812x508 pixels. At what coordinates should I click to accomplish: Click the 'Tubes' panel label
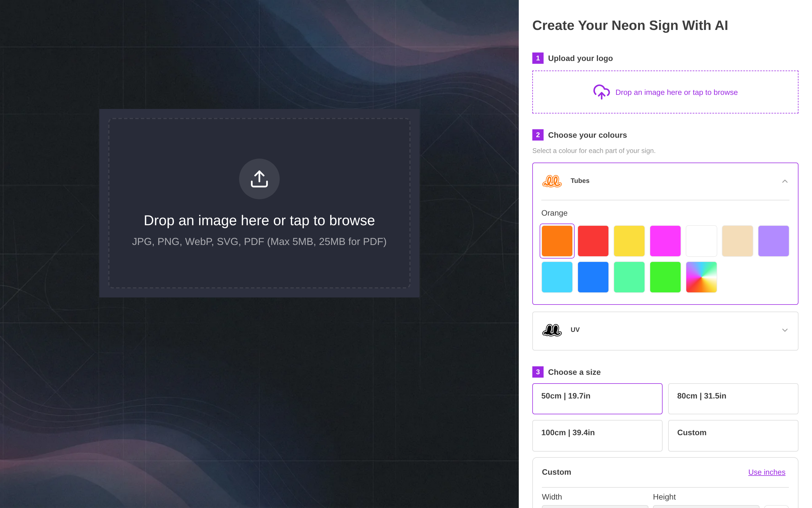[x=580, y=181]
